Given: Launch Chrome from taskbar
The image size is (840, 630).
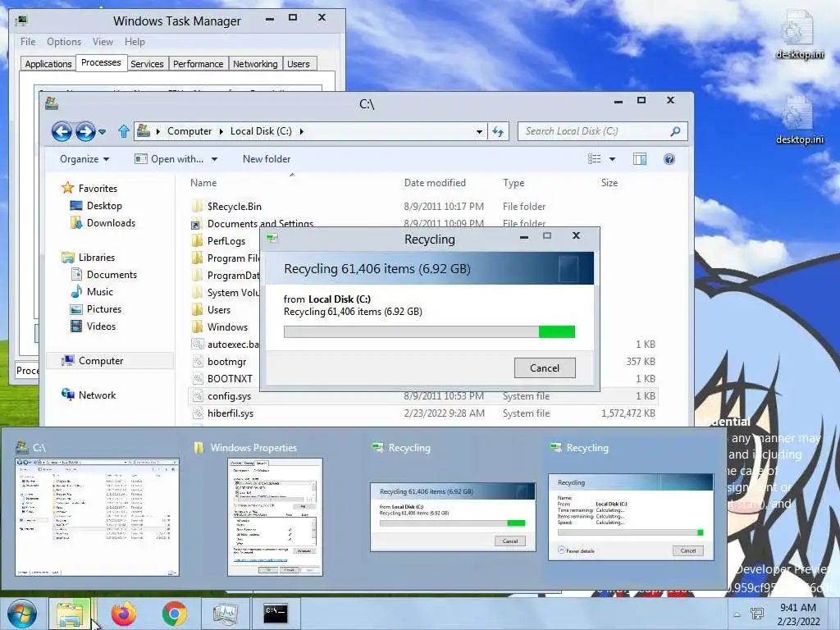Looking at the screenshot, I should [x=174, y=614].
